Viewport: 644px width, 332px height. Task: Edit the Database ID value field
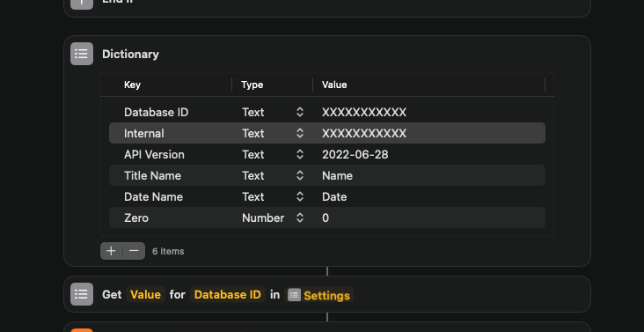pyautogui.click(x=364, y=112)
